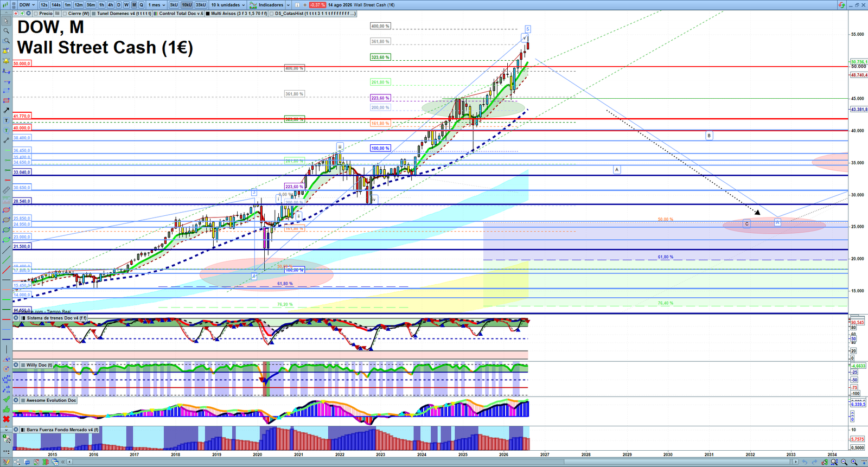Click the blue circled X icon before Precio
The height and width of the screenshot is (467, 868).
[x=28, y=14]
